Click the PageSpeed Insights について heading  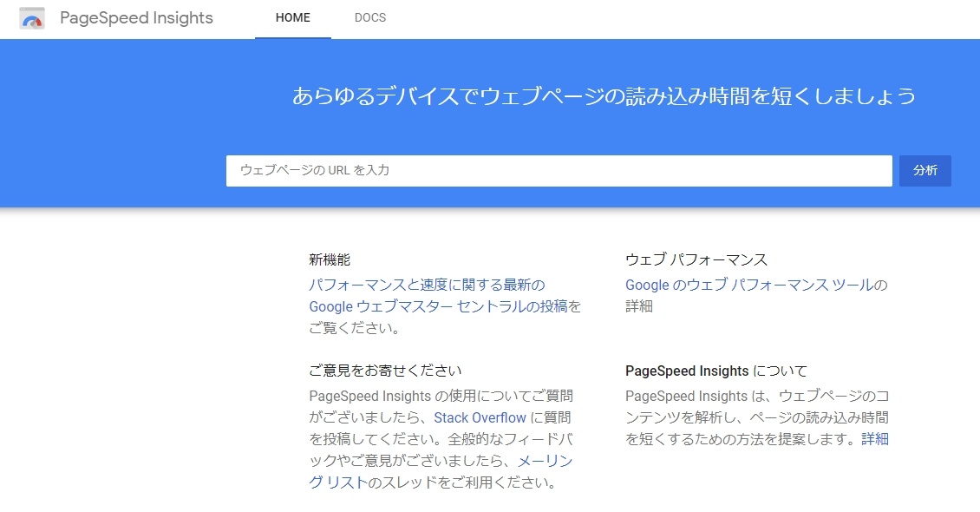tap(716, 371)
